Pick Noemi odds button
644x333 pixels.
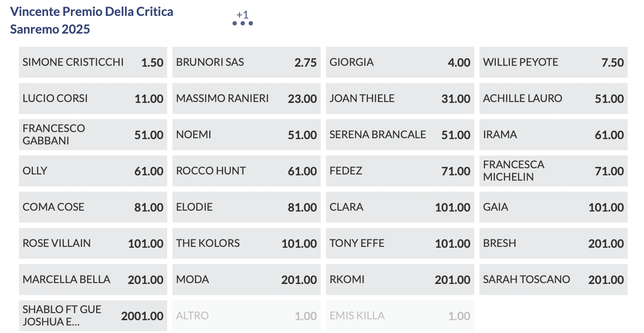247,135
